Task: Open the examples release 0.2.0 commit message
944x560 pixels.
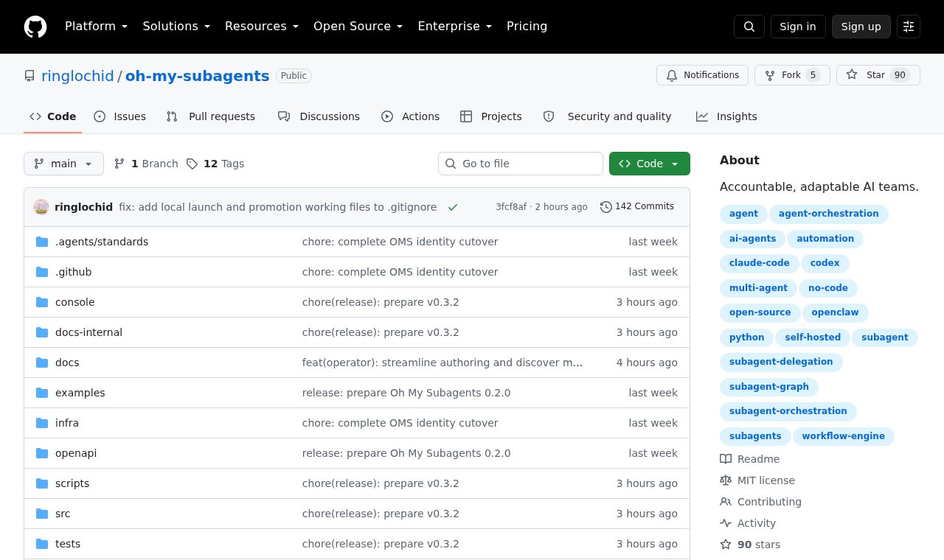Action: pyautogui.click(x=406, y=393)
